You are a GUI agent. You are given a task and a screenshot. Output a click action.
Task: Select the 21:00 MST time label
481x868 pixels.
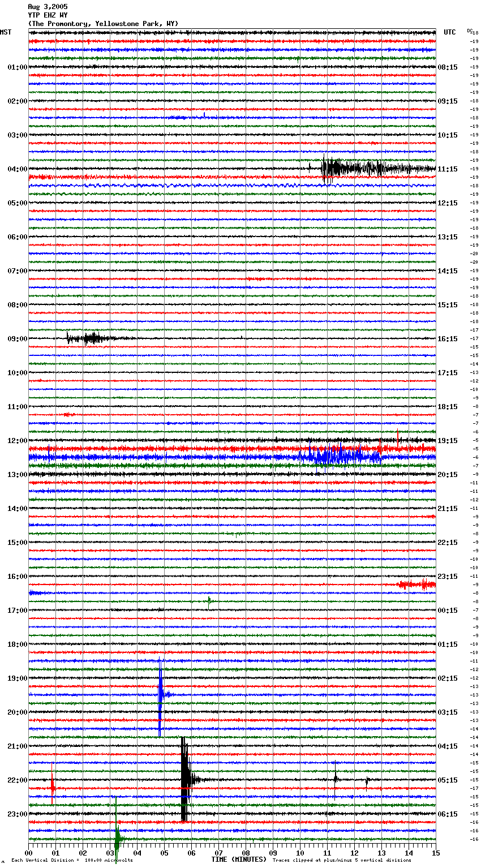tap(18, 746)
